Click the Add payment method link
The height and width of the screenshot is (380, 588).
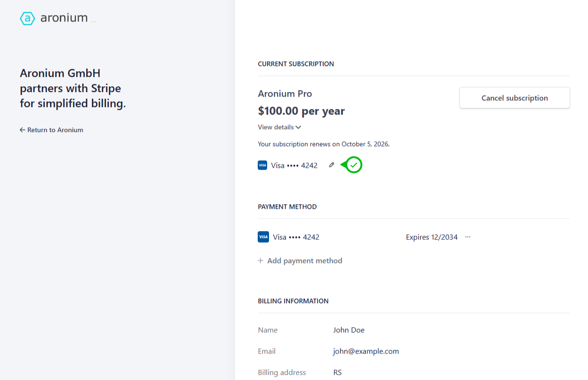click(x=304, y=261)
